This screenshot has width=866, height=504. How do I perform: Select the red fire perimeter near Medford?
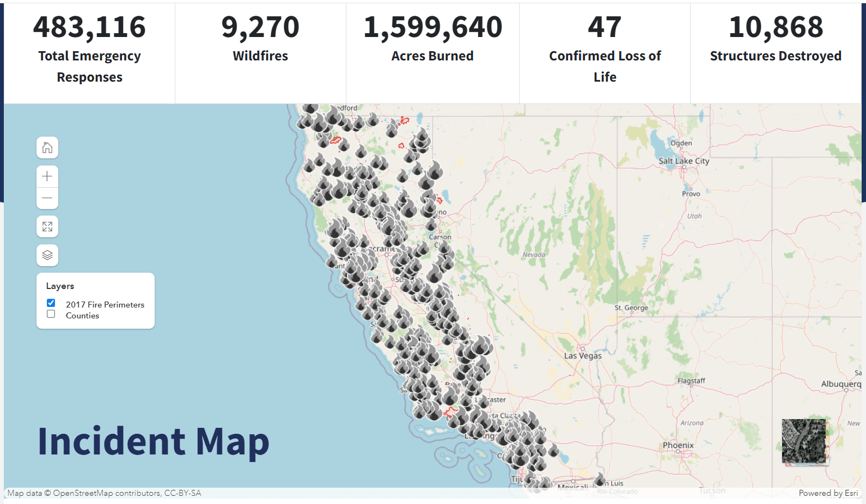(404, 120)
